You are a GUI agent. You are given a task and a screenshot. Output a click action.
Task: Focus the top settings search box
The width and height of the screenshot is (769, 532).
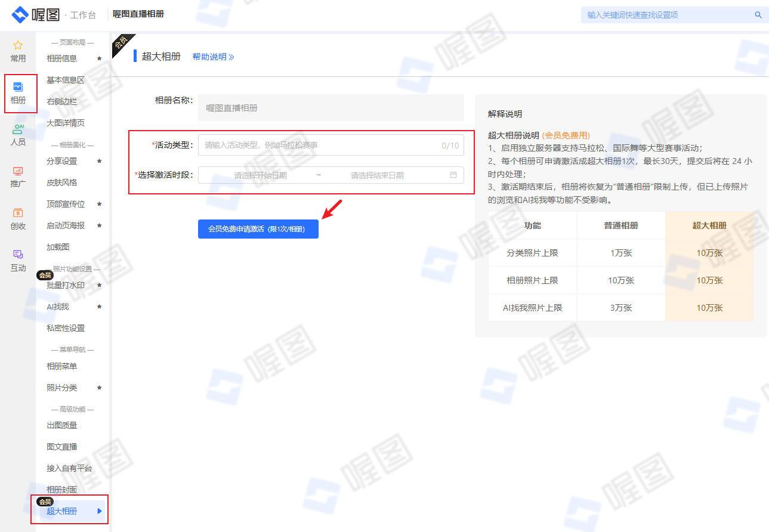(674, 15)
